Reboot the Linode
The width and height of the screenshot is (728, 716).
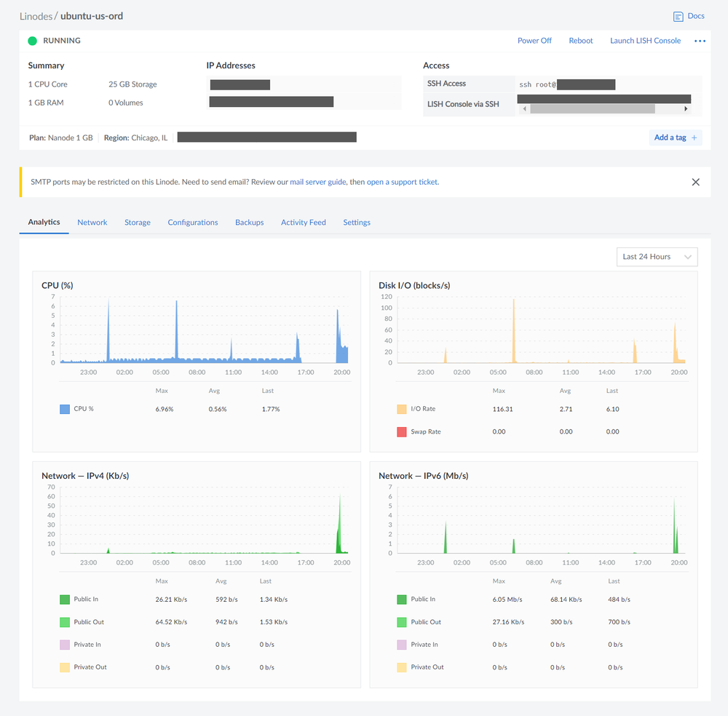coord(580,41)
